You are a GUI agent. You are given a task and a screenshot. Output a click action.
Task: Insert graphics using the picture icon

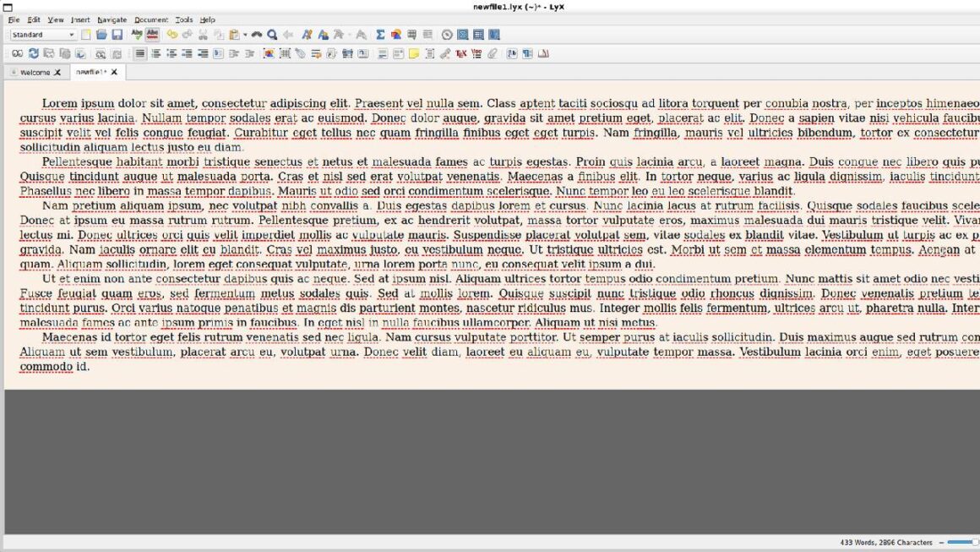[x=395, y=35]
